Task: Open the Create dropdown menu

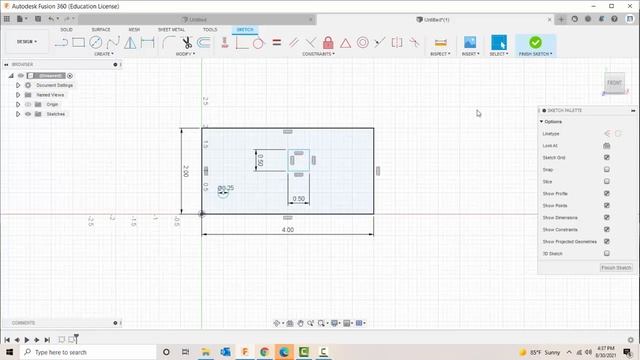Action: [x=104, y=54]
